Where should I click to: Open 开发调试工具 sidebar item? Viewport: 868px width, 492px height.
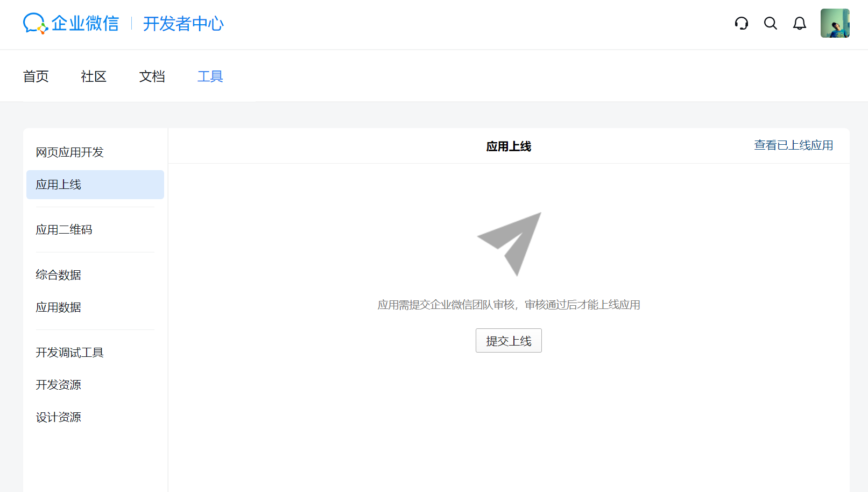point(69,353)
